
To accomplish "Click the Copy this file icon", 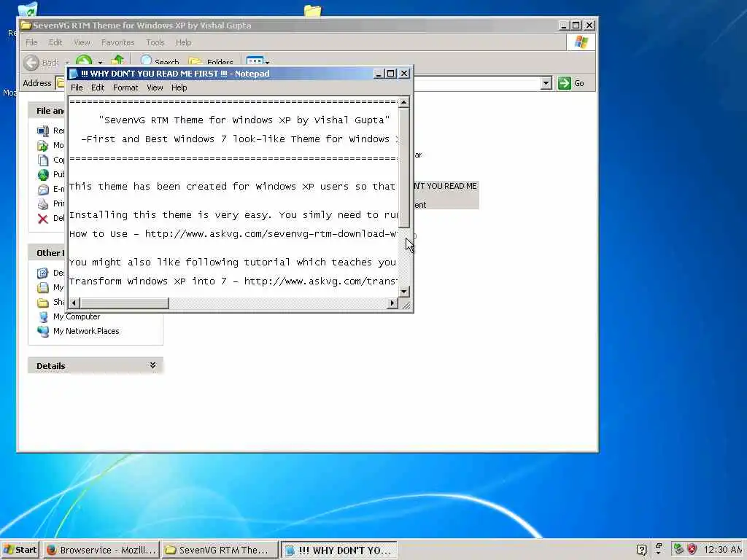I will coord(43,160).
